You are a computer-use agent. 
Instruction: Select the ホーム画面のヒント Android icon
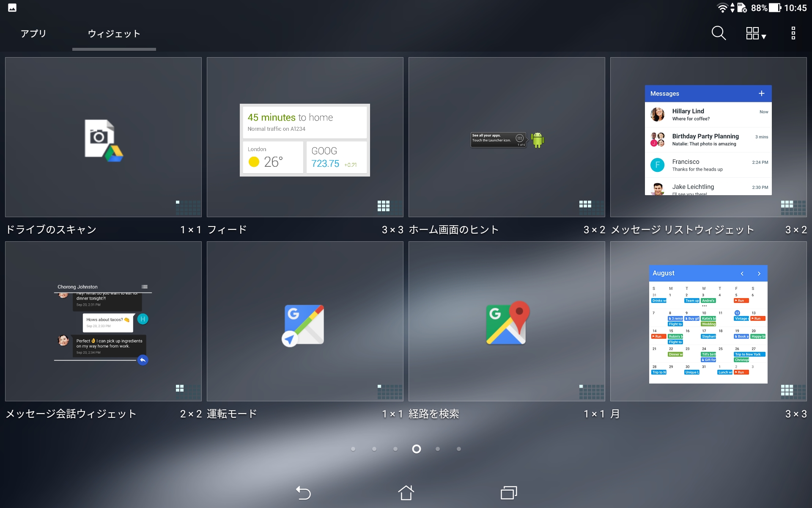click(x=538, y=140)
